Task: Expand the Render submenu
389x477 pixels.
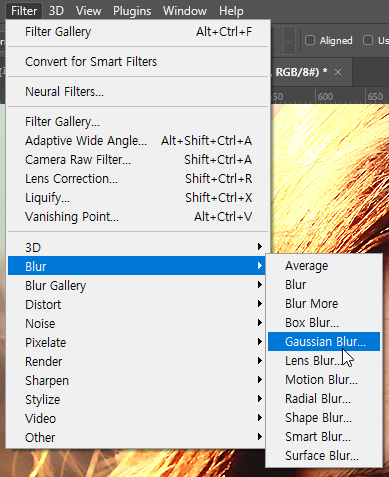Action: click(x=138, y=361)
